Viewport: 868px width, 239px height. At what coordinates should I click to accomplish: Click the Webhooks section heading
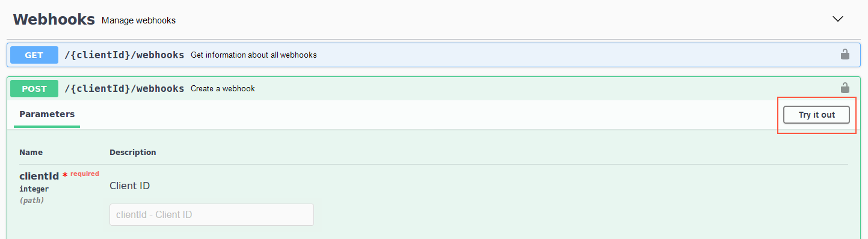[54, 19]
